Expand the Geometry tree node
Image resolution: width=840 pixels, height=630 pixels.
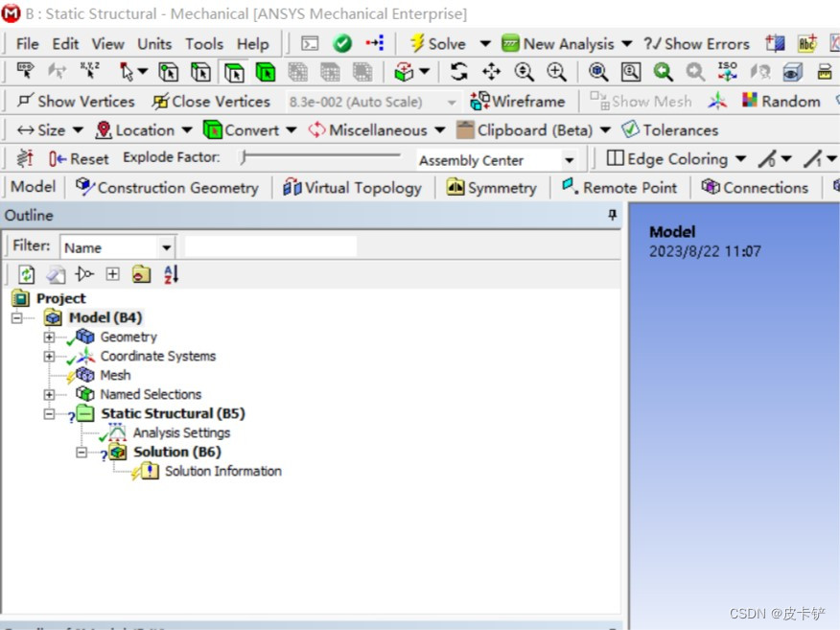coord(49,337)
